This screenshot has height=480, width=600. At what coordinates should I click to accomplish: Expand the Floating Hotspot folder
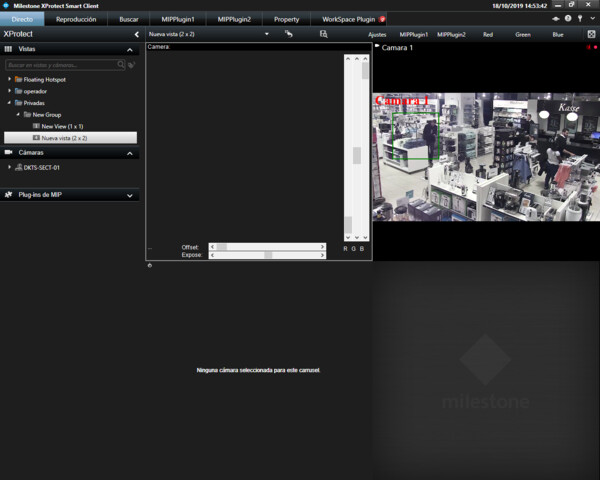click(9, 78)
